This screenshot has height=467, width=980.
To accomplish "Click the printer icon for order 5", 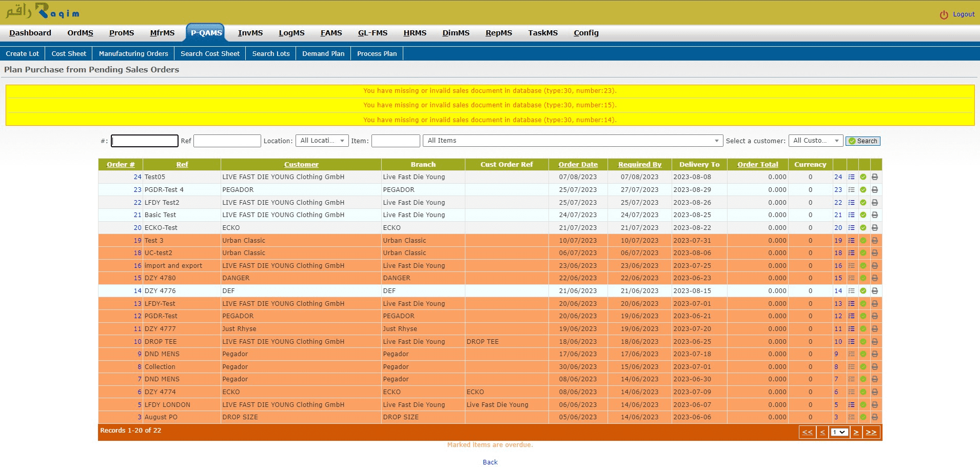I will [x=875, y=405].
